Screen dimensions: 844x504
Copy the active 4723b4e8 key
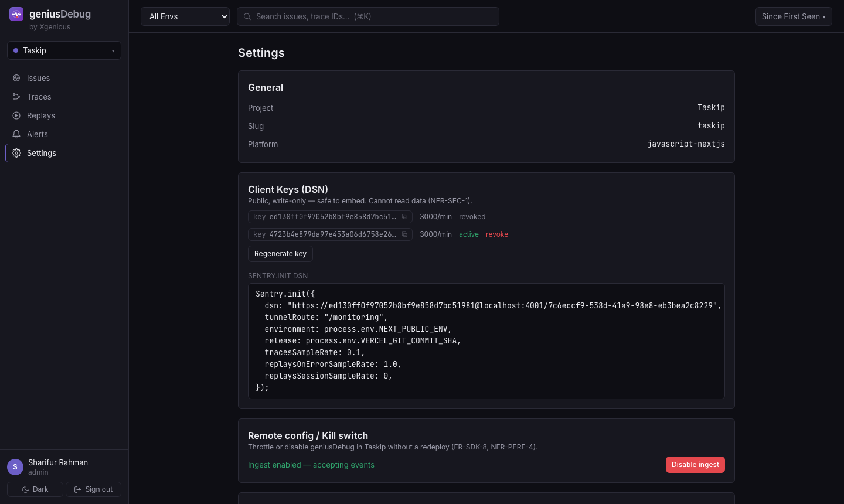click(404, 234)
